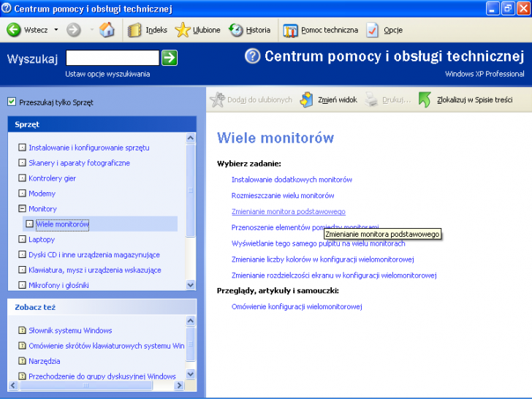532x399 pixels.
Task: Click the Pomoc techniczna toolbar label
Action: pyautogui.click(x=330, y=30)
